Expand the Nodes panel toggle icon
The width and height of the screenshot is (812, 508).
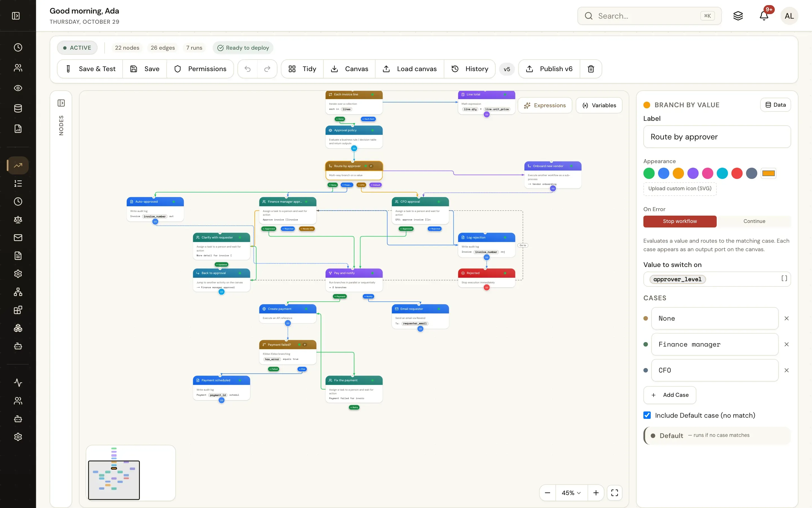(61, 103)
